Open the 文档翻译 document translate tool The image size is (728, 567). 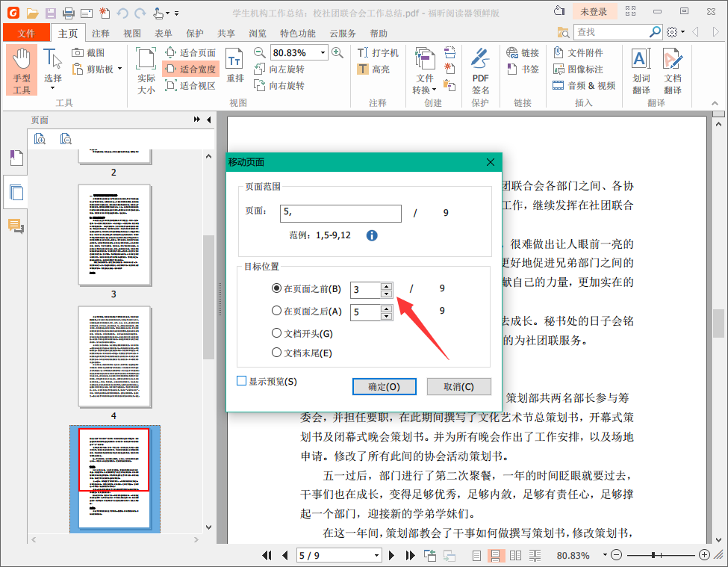pyautogui.click(x=672, y=71)
